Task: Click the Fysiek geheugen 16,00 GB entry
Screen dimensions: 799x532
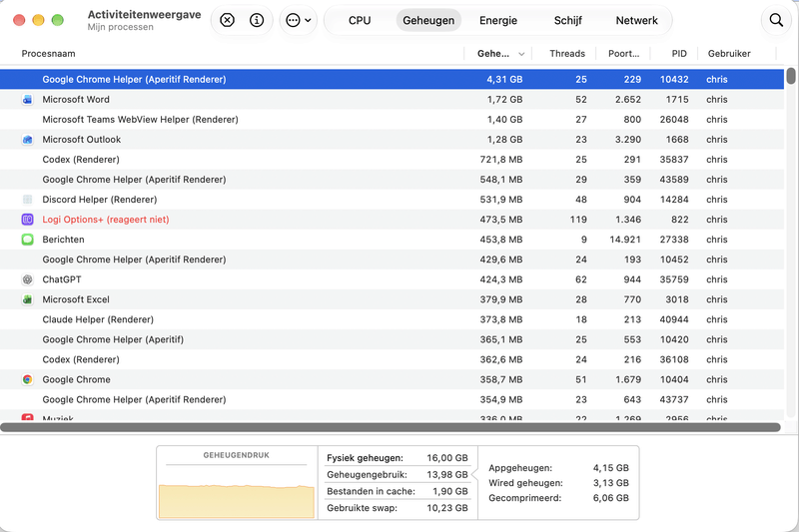Action: click(397, 458)
